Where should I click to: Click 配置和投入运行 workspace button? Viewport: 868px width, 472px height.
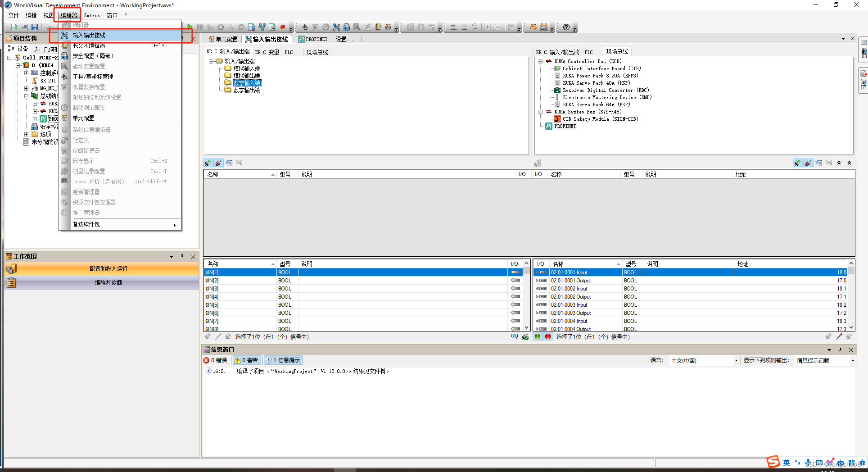pyautogui.click(x=102, y=269)
